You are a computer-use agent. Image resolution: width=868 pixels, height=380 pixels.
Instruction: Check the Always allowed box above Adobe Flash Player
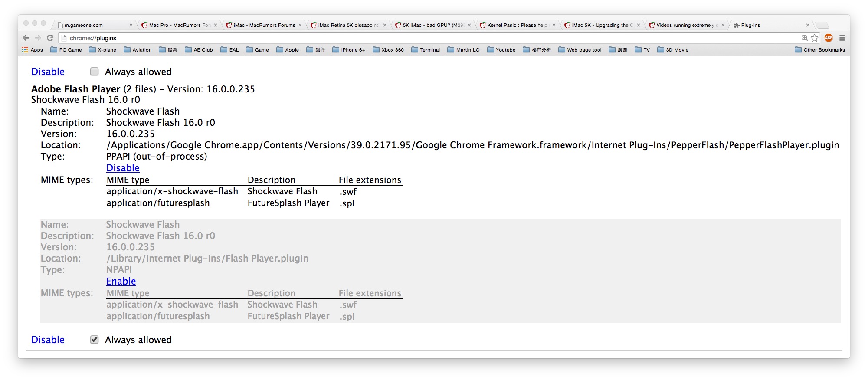94,72
